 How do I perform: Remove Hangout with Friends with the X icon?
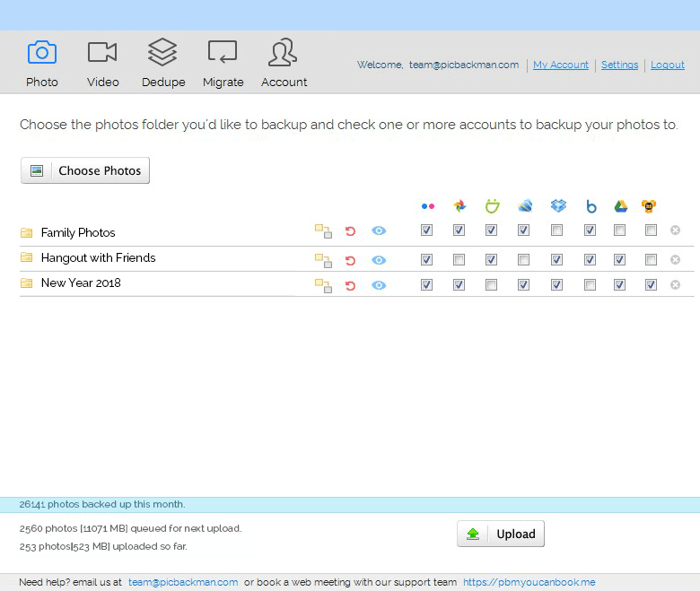point(675,259)
